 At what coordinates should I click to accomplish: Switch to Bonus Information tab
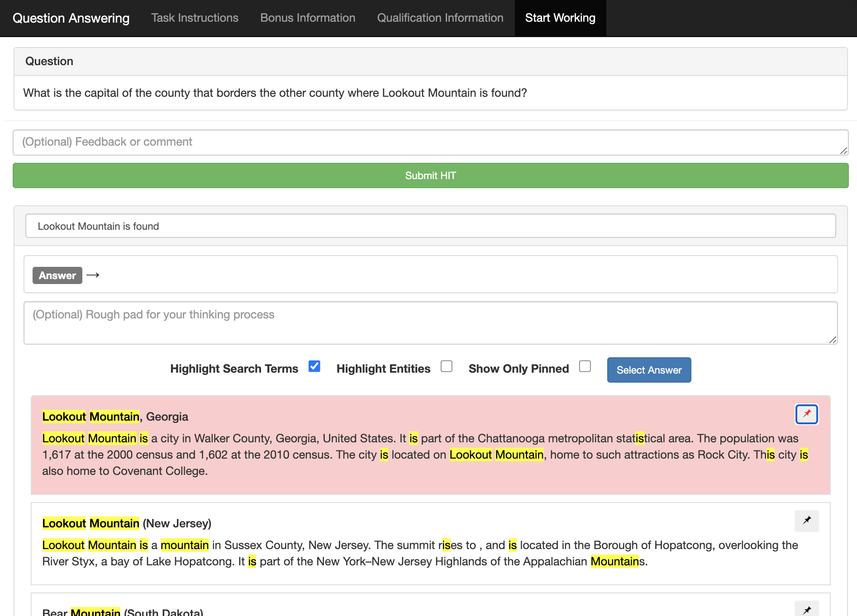point(308,18)
